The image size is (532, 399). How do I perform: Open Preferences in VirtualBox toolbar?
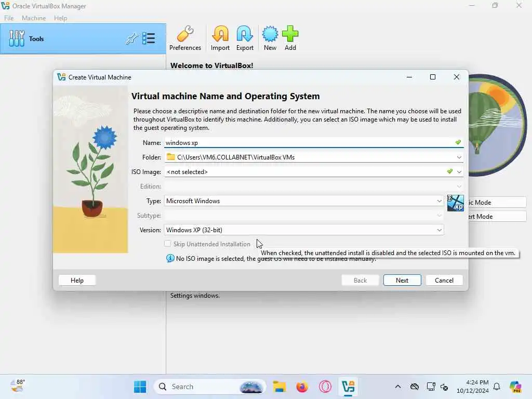coord(185,38)
